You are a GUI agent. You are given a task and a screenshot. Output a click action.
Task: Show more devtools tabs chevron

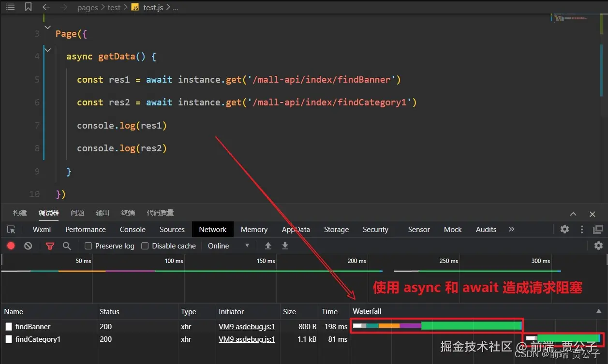click(x=512, y=229)
